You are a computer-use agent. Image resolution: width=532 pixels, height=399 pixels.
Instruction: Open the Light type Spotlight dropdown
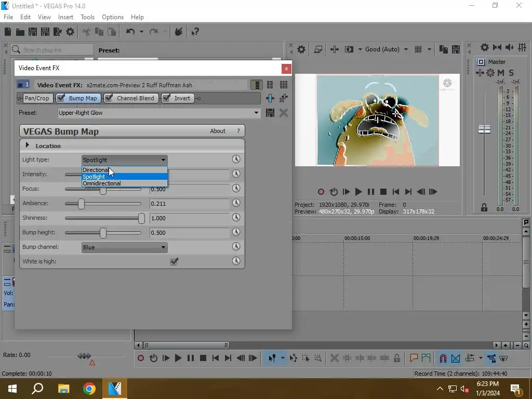pyautogui.click(x=125, y=160)
